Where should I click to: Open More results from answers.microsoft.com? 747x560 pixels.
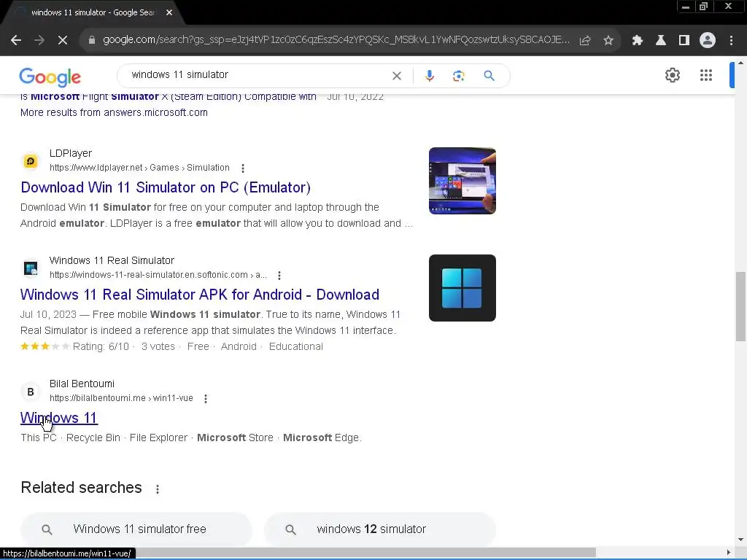tap(114, 112)
